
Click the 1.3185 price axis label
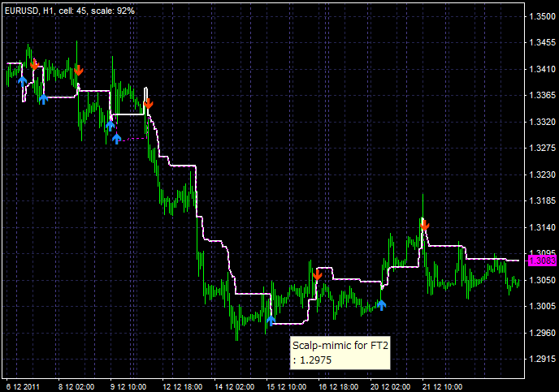pyautogui.click(x=542, y=200)
